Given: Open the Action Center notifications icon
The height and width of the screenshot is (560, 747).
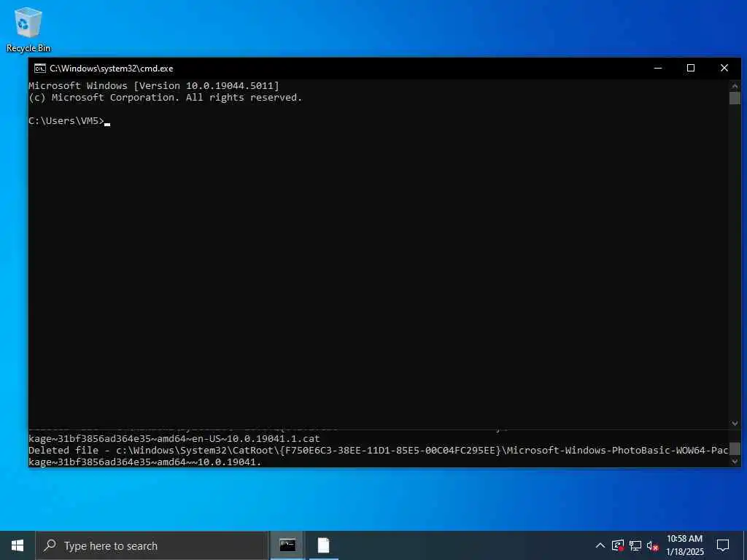Looking at the screenshot, I should [x=723, y=545].
